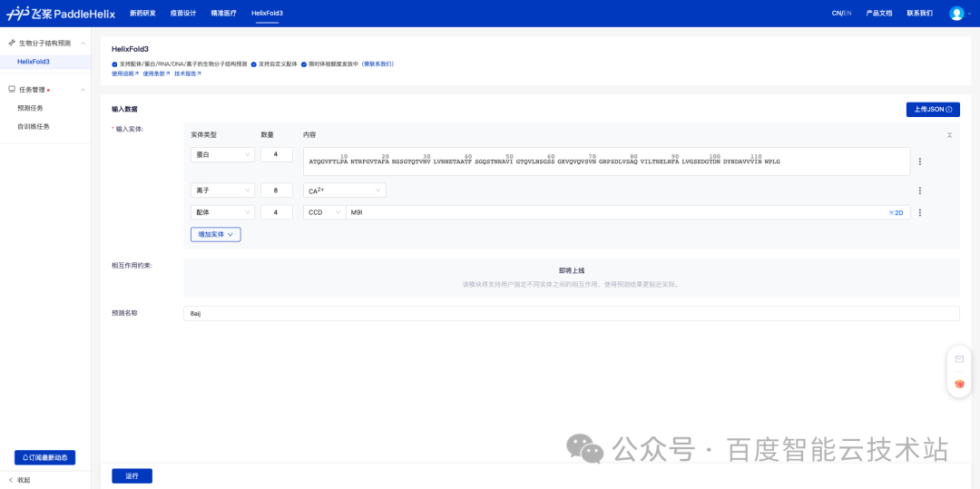Screen dimensions: 980x489
Task: Open the user avatar menu
Action: coord(956,13)
